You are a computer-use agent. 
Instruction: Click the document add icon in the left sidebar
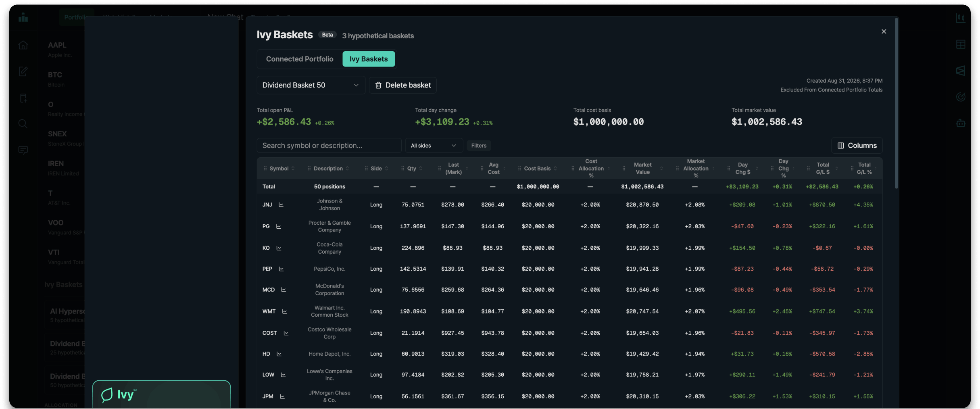23,98
